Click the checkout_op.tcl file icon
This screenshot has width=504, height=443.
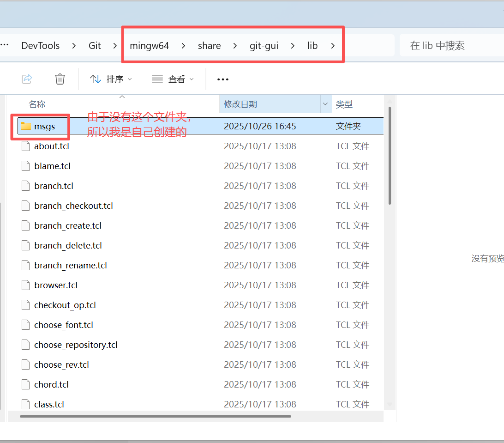pos(26,305)
